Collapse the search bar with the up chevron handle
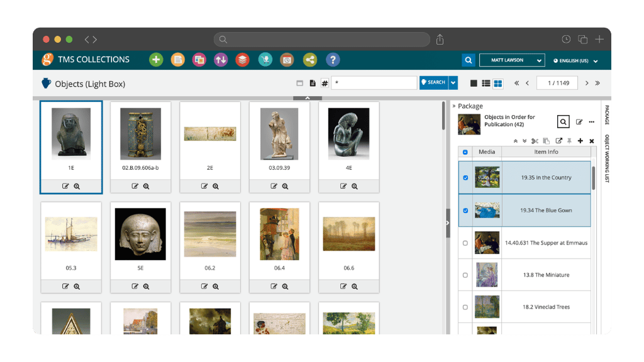The width and height of the screenshot is (644, 362). pos(307,98)
